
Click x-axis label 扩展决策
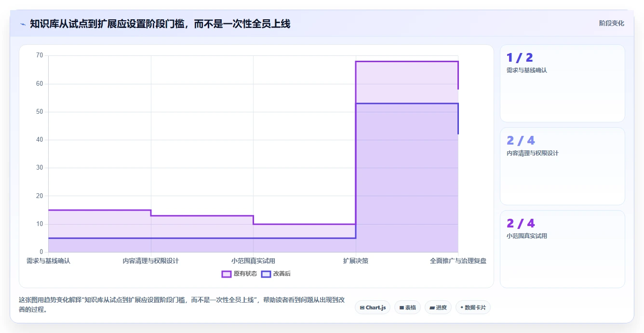(x=356, y=261)
